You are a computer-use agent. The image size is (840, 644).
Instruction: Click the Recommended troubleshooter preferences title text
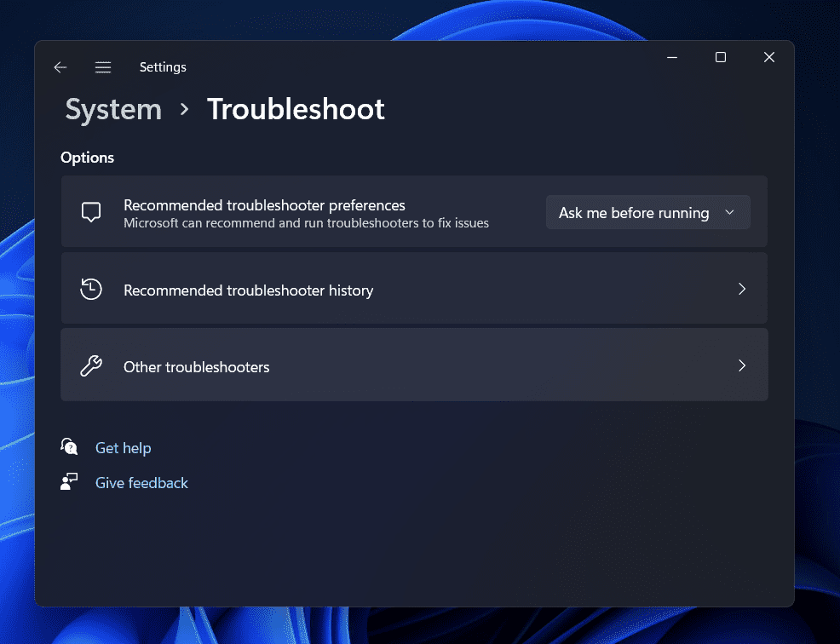tap(264, 205)
